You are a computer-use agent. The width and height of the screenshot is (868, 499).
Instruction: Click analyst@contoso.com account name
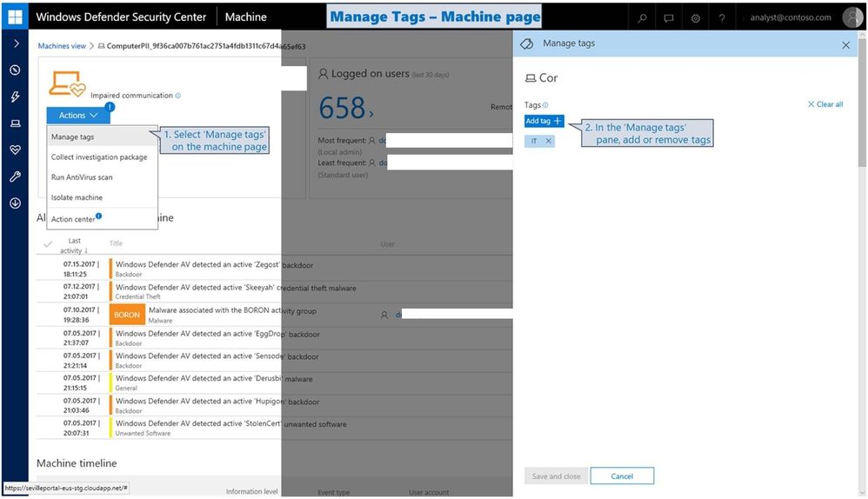click(x=791, y=17)
